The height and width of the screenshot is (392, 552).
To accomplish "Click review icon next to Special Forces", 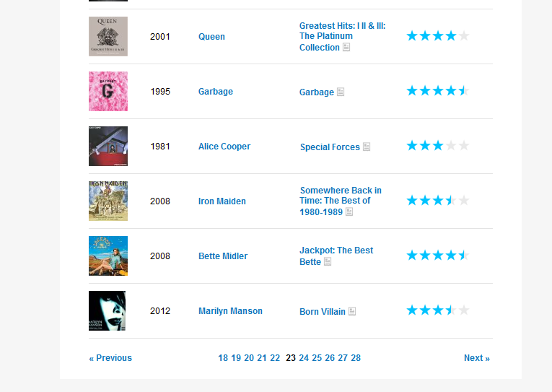I will point(367,147).
